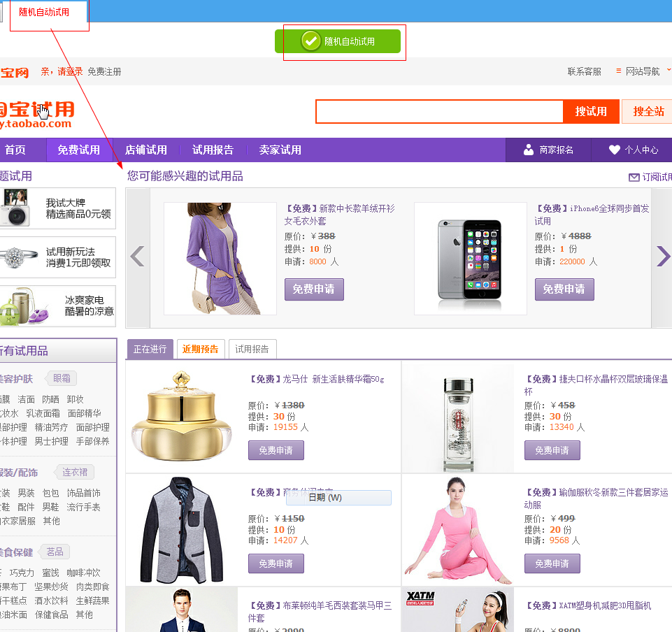Image resolution: width=672 pixels, height=632 pixels.
Task: Select the 正在进行 tab
Action: [150, 349]
